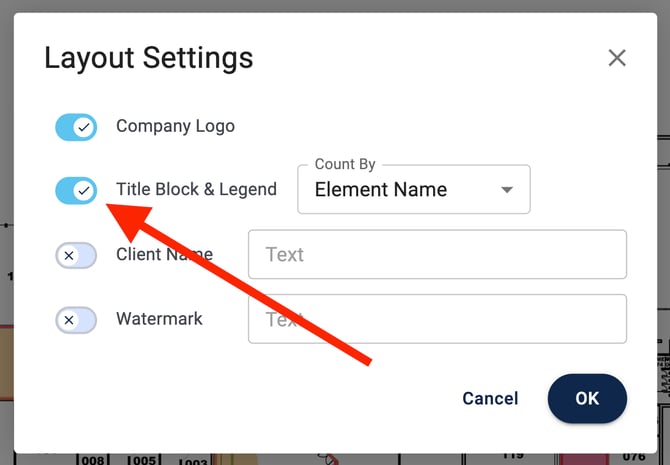Click the Watermark label text

point(159,319)
